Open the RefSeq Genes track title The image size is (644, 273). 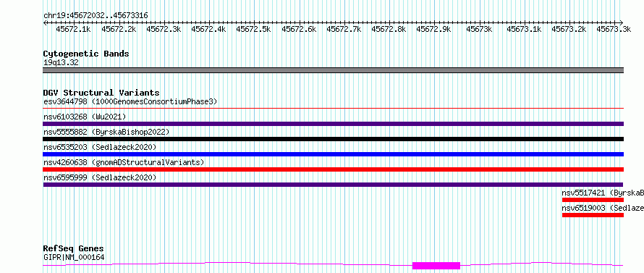coord(74,248)
